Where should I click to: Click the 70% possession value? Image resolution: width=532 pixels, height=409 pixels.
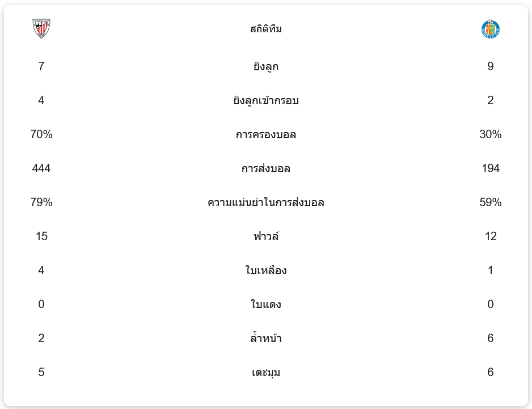(41, 134)
